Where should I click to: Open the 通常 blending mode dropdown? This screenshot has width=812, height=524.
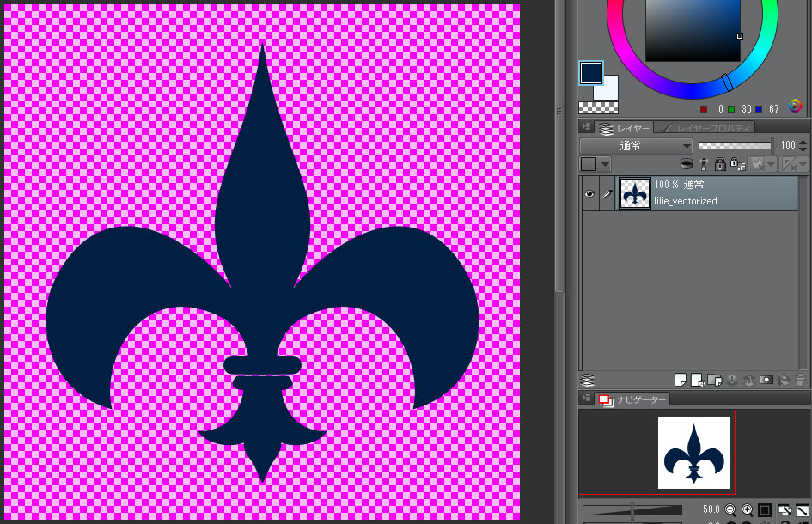pyautogui.click(x=636, y=146)
